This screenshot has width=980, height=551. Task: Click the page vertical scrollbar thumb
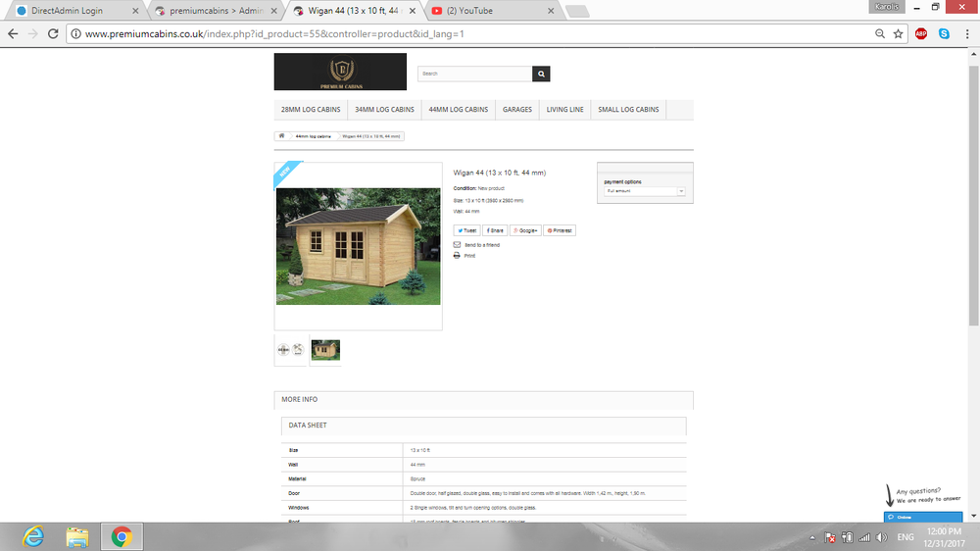(x=974, y=194)
